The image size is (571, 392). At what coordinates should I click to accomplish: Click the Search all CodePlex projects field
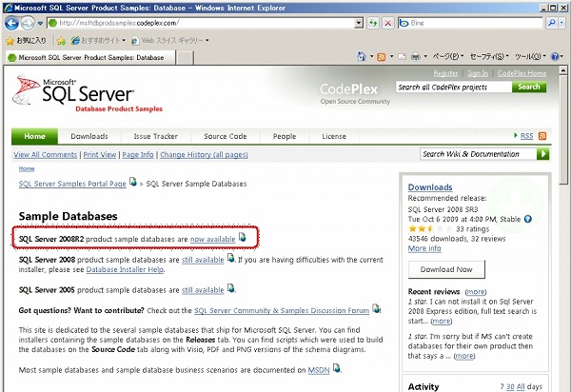coord(454,87)
